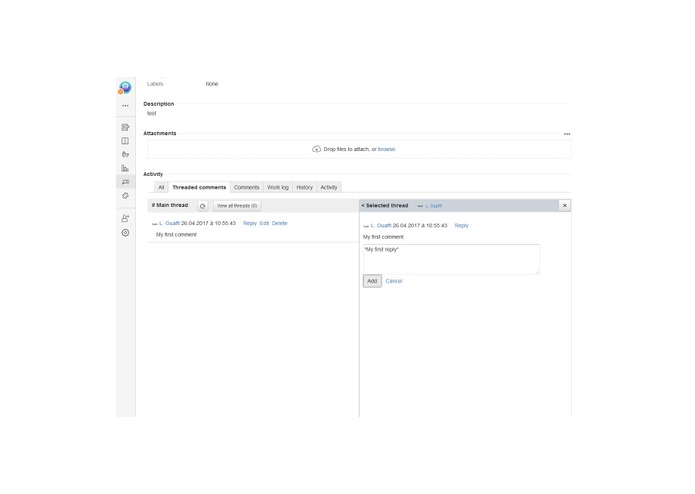Viewport: 695px width, 494px height.
Task: Click L. Ouaffi link in selected thread comment
Action: click(x=381, y=226)
